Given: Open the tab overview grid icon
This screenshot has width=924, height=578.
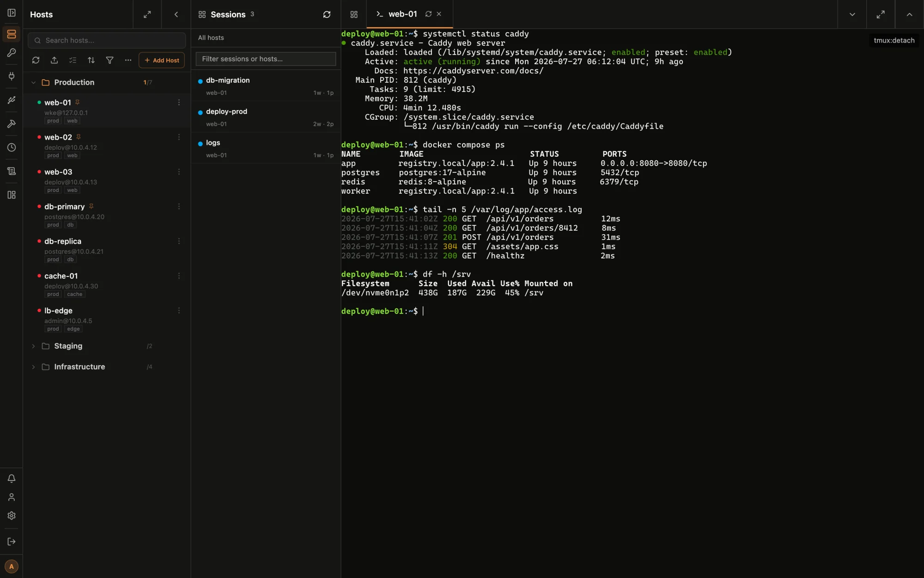Looking at the screenshot, I should pos(354,14).
